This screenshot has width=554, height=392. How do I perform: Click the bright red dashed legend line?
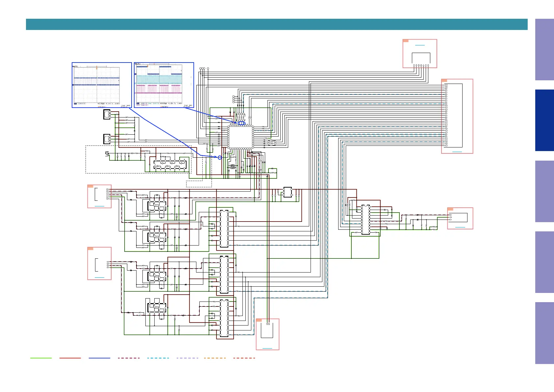click(244, 358)
